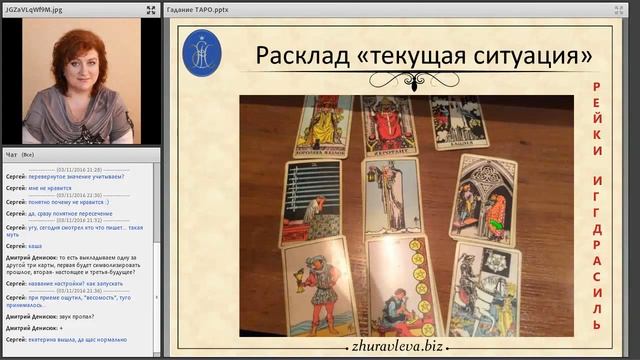Expand the JGZaVLqWf9M.jpg video panel to fullscreen

(151, 10)
